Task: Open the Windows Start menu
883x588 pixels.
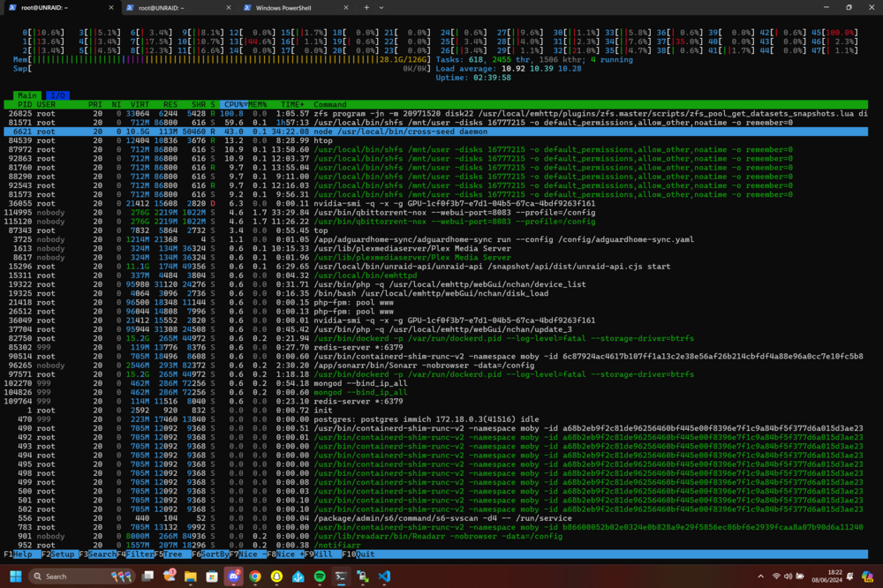Action: pyautogui.click(x=16, y=577)
